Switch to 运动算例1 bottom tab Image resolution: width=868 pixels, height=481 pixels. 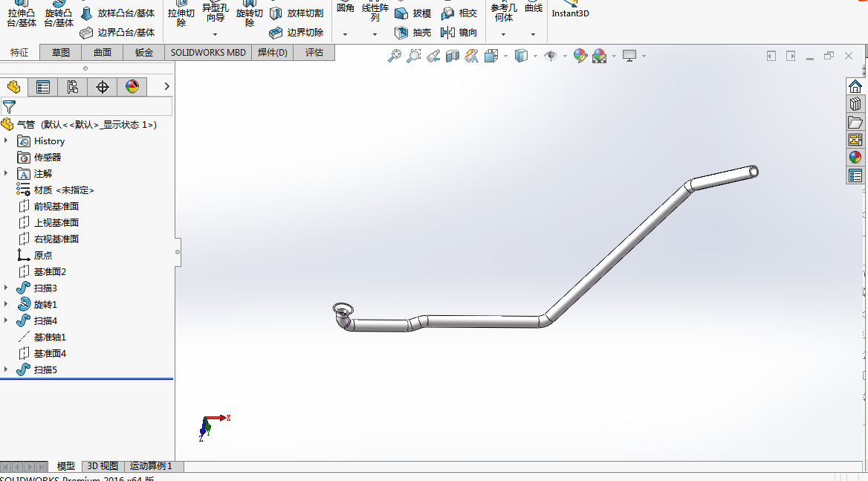coord(151,466)
